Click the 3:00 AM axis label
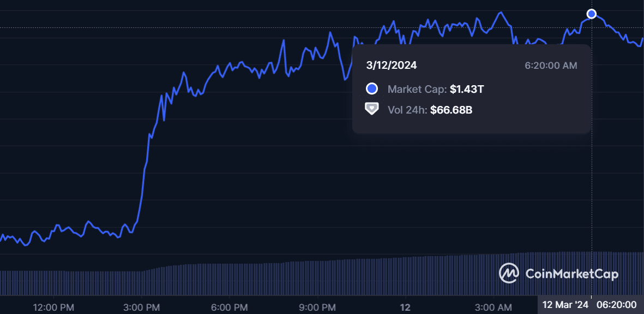The image size is (644, 314). tap(493, 307)
